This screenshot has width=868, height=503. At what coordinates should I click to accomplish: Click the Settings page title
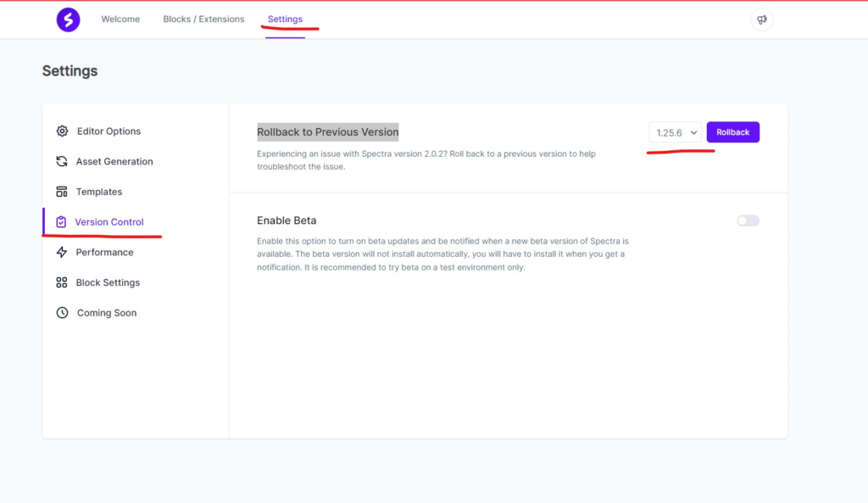pos(70,71)
